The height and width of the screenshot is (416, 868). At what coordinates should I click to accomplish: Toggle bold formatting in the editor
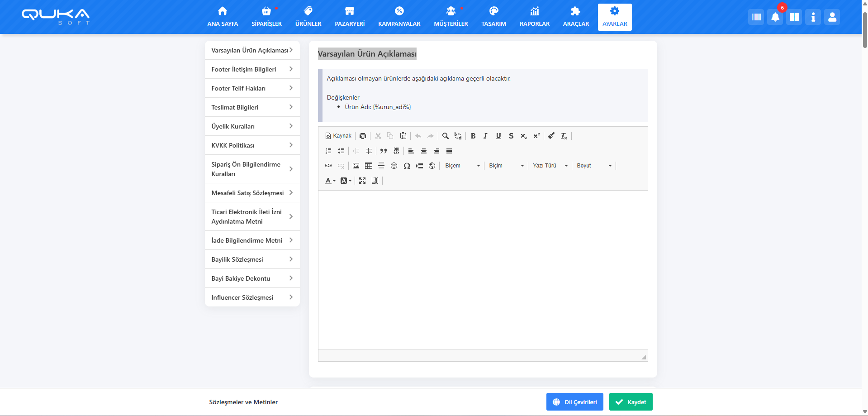pyautogui.click(x=473, y=136)
